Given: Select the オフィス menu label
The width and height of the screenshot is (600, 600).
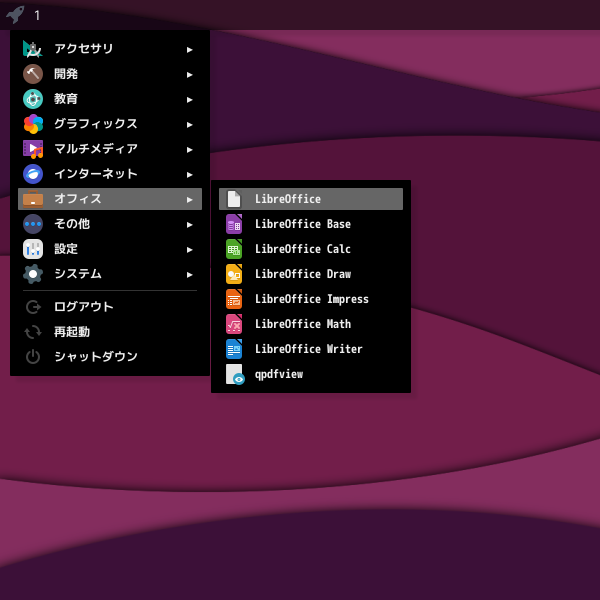Looking at the screenshot, I should point(78,199).
